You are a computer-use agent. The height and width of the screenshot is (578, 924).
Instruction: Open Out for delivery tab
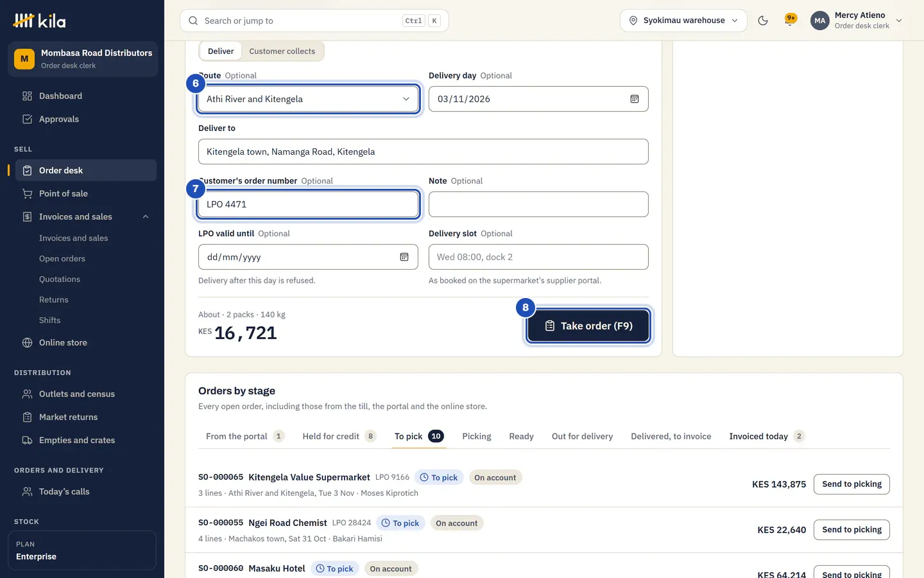pyautogui.click(x=582, y=437)
